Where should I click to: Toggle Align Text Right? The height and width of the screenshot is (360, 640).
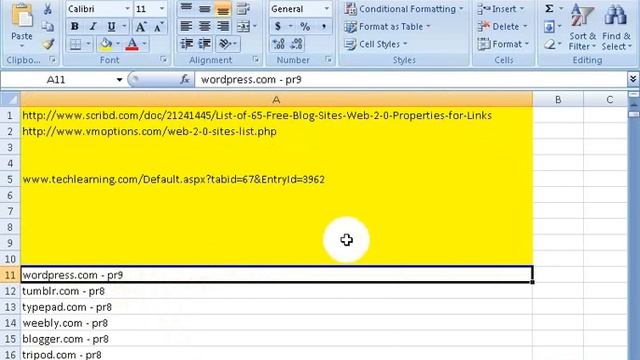223,27
